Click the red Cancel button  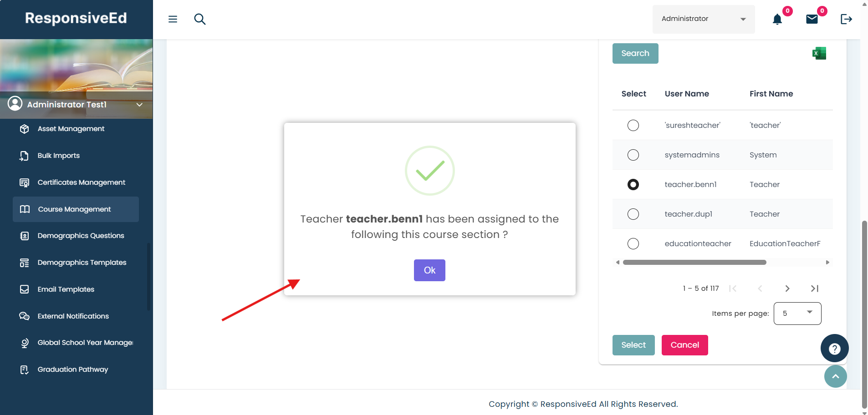point(684,345)
